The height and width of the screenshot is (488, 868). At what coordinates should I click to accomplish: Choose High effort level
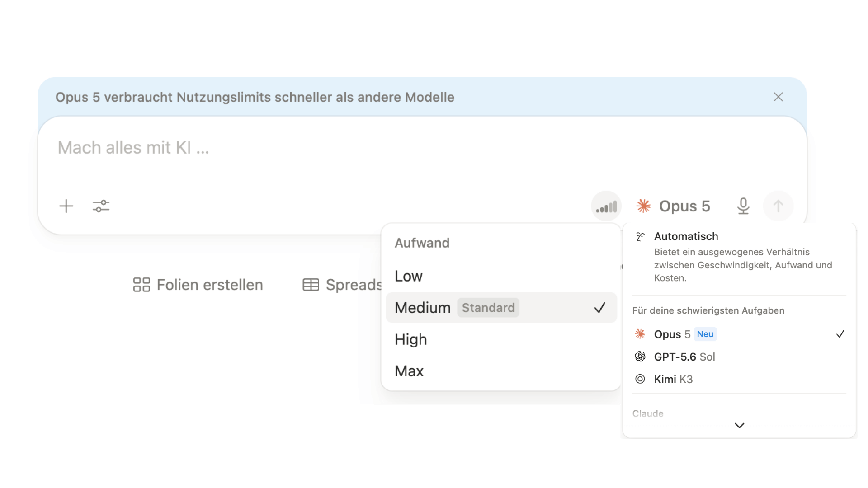(501, 339)
